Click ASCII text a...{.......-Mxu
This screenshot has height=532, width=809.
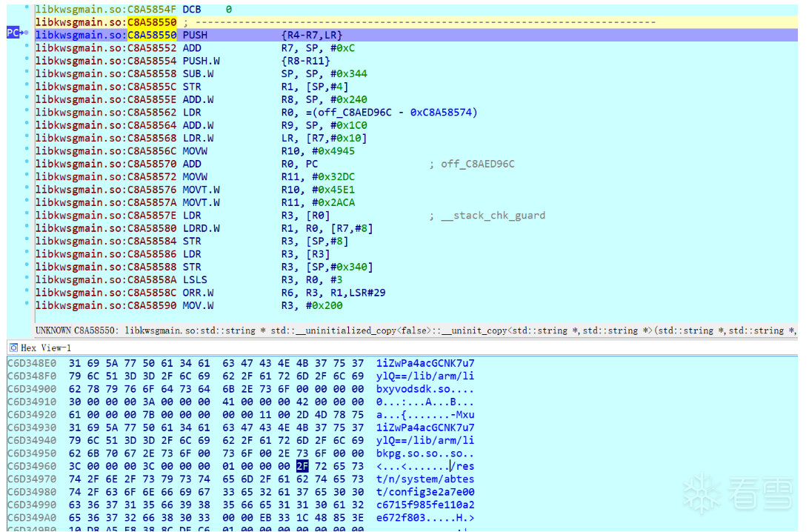[425, 415]
